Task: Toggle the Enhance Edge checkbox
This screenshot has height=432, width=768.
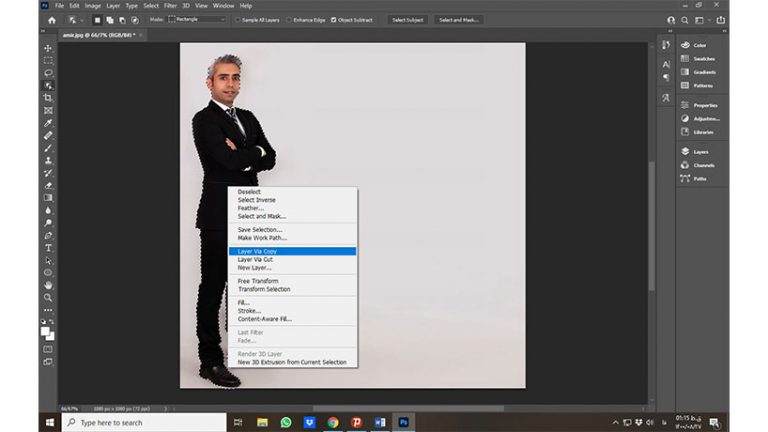Action: pyautogui.click(x=288, y=19)
